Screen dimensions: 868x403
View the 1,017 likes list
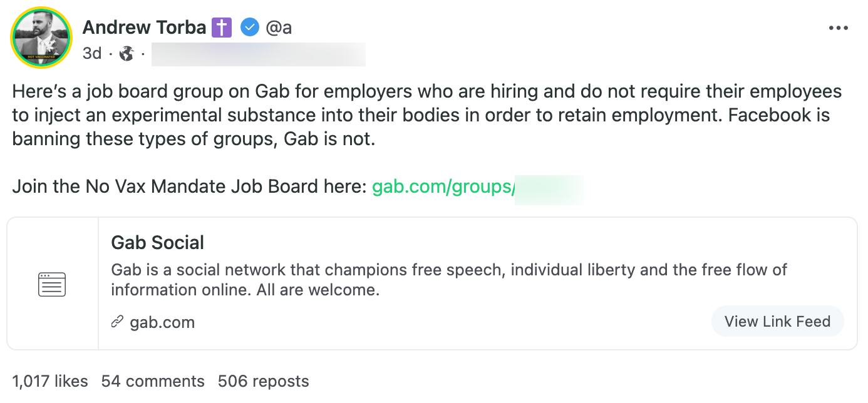pos(50,381)
